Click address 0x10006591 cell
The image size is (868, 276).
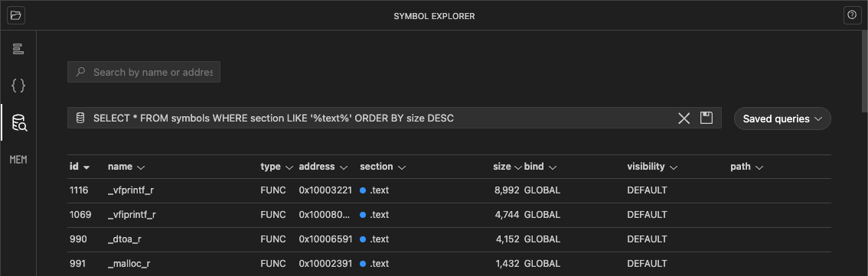tap(325, 239)
